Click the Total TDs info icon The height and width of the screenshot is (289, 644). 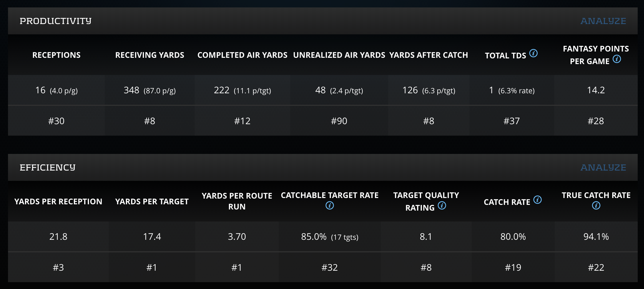[533, 53]
